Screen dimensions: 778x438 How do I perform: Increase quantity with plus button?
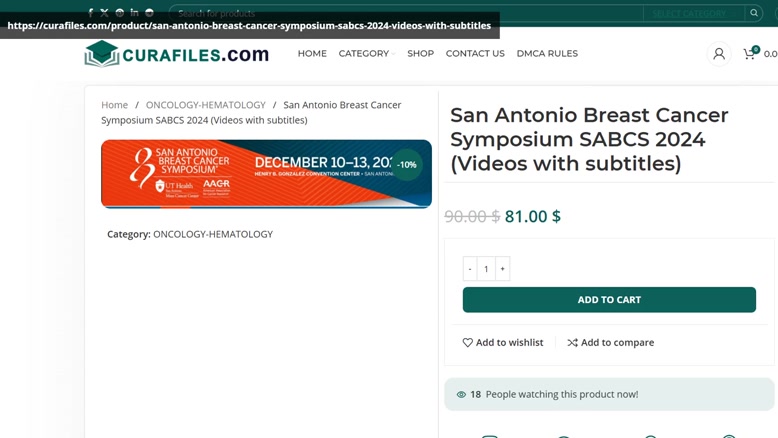[502, 268]
